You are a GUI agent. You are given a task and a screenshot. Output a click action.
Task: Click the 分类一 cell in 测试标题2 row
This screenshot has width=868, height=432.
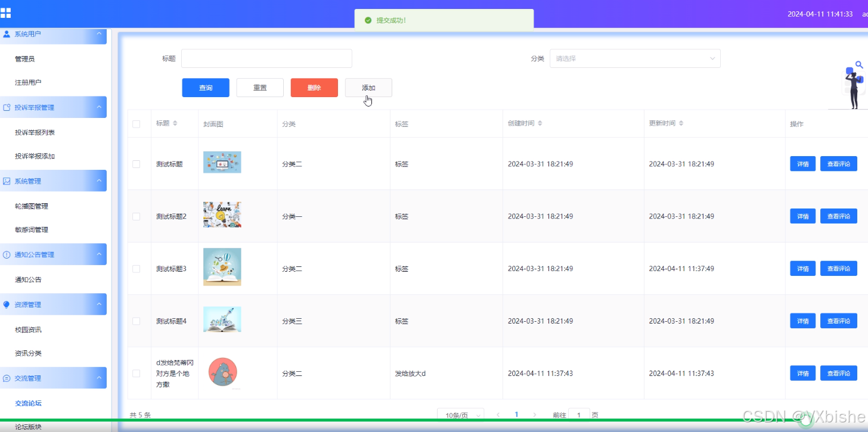coord(292,216)
